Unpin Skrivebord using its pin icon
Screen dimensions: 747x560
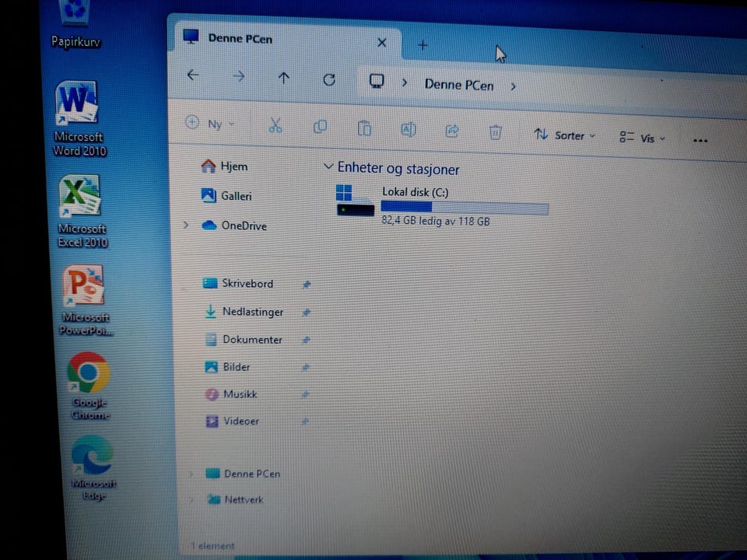(x=307, y=285)
